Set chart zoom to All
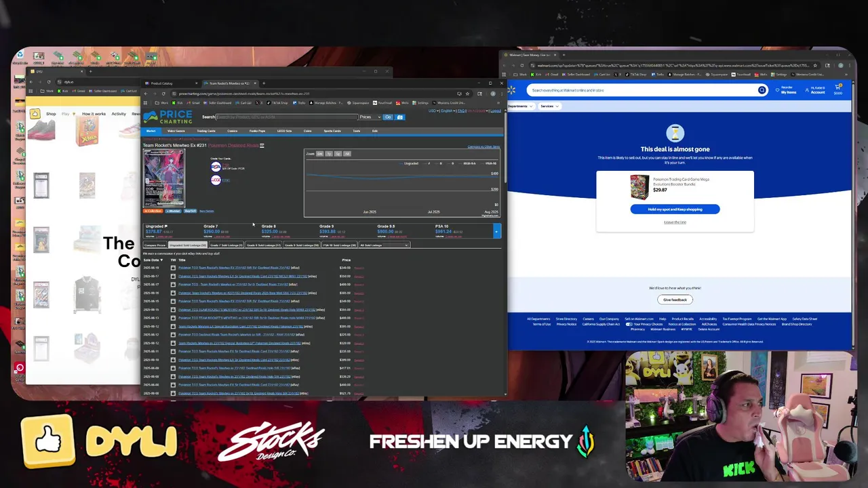The image size is (868, 488). point(347,154)
